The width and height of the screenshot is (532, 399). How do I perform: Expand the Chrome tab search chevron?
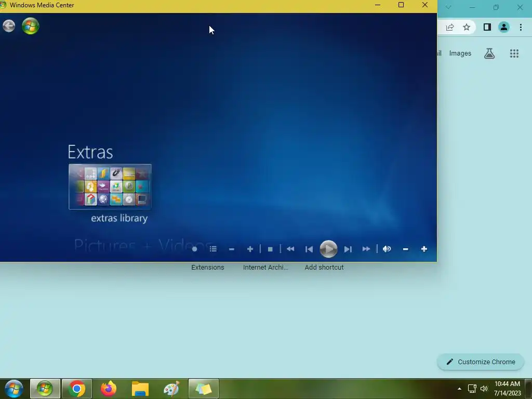(x=448, y=7)
